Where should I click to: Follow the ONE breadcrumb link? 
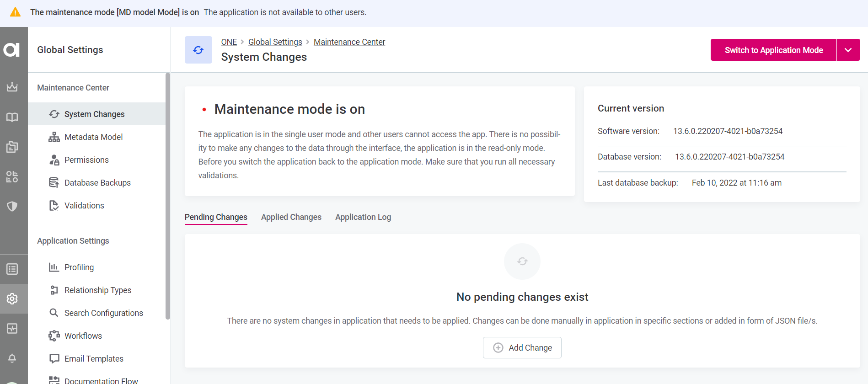(x=229, y=42)
